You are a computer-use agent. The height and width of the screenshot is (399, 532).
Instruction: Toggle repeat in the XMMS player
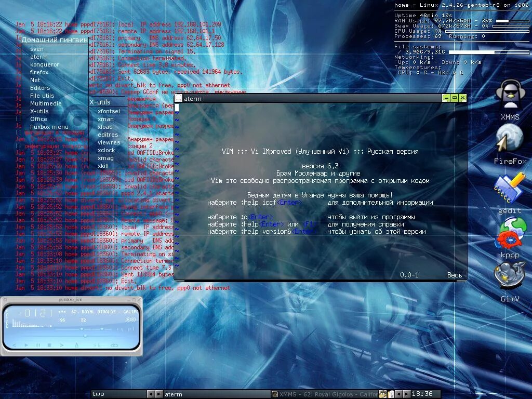click(x=114, y=345)
